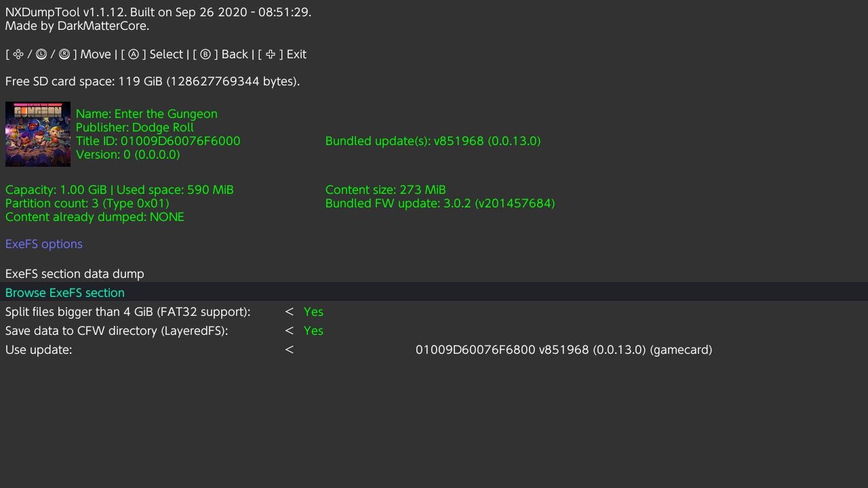Click the Exit label in the controls hint
868x488 pixels.
pos(296,54)
